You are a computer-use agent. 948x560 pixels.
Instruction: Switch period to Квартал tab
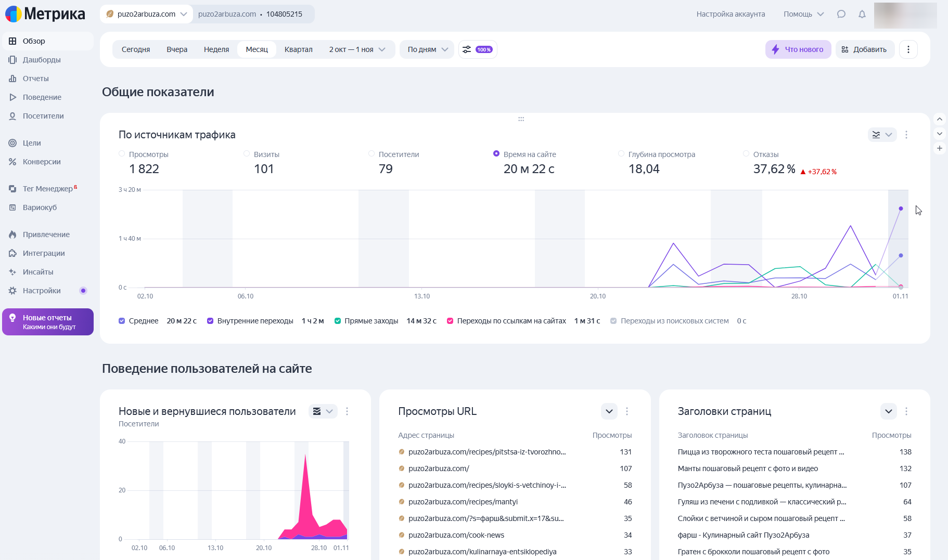tap(298, 49)
